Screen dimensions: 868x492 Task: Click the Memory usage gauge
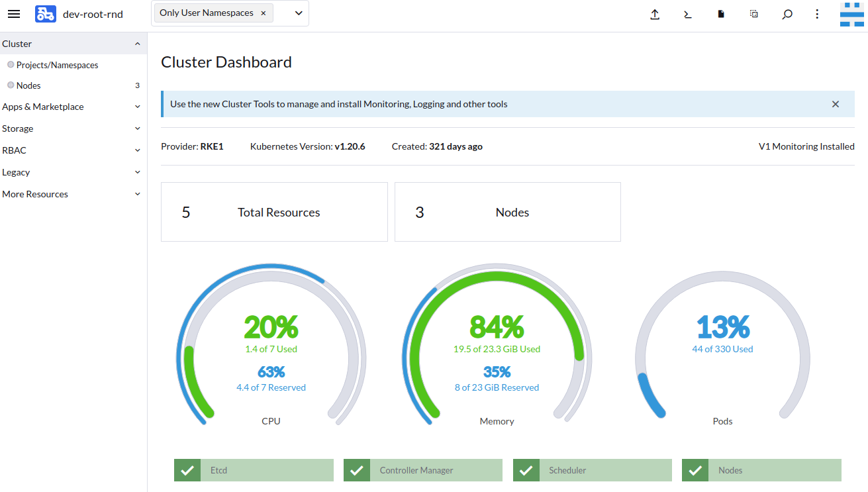pyautogui.click(x=497, y=344)
